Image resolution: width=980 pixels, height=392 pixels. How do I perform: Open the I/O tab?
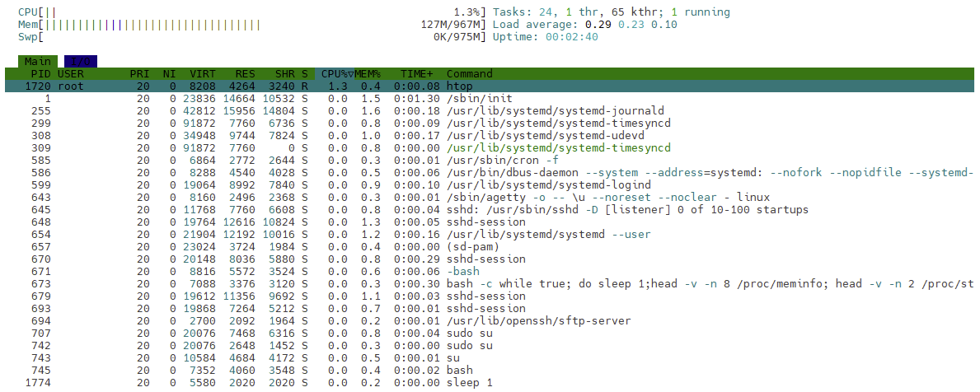point(81,62)
